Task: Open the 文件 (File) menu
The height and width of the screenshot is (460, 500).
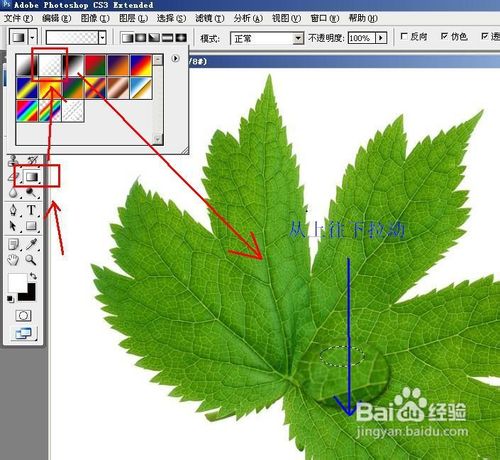Action: coord(18,18)
